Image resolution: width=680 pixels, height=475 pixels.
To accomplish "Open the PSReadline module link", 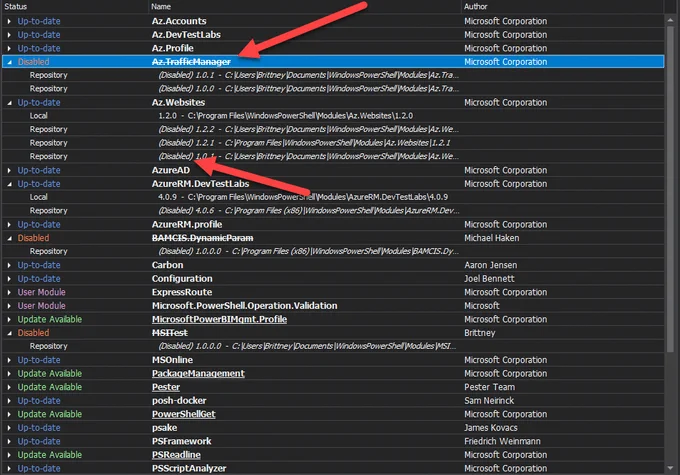I will (176, 455).
